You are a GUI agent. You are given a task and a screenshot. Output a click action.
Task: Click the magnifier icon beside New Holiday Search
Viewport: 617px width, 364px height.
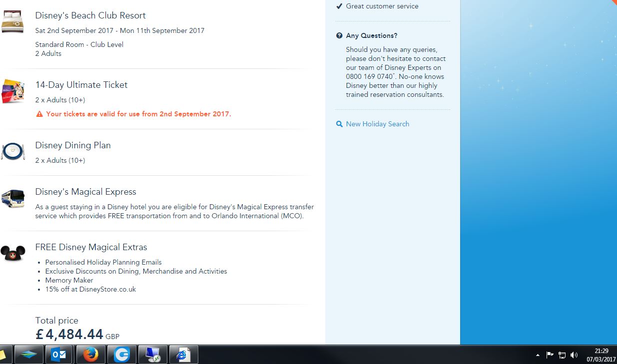pyautogui.click(x=339, y=124)
